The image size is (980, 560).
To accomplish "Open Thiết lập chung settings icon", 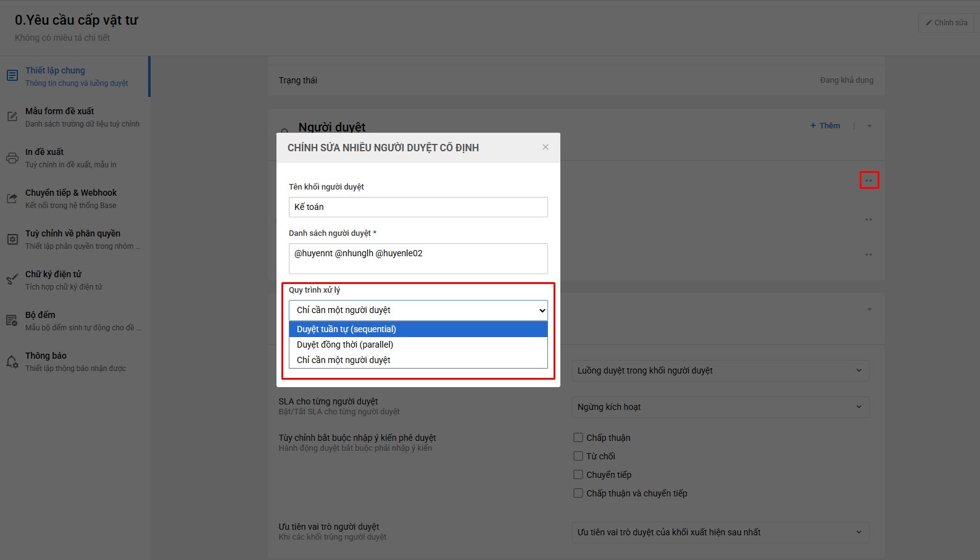I will point(12,76).
